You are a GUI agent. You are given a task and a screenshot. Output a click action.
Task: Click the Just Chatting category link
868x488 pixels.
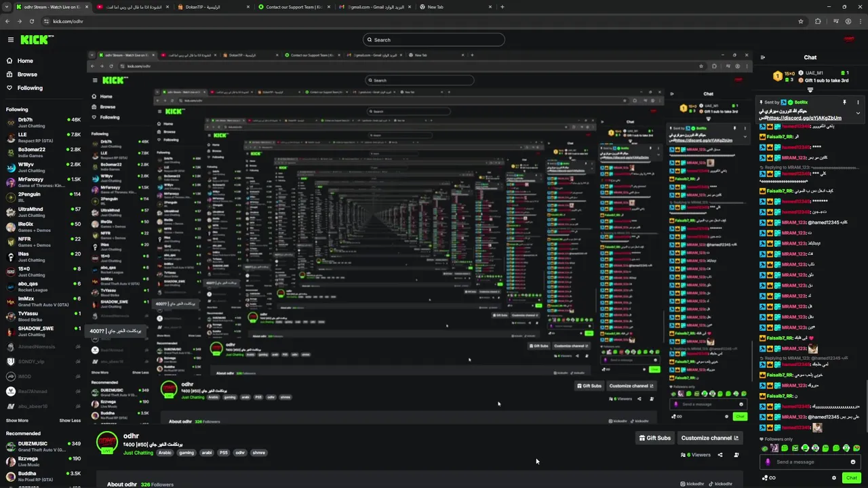[138, 453]
